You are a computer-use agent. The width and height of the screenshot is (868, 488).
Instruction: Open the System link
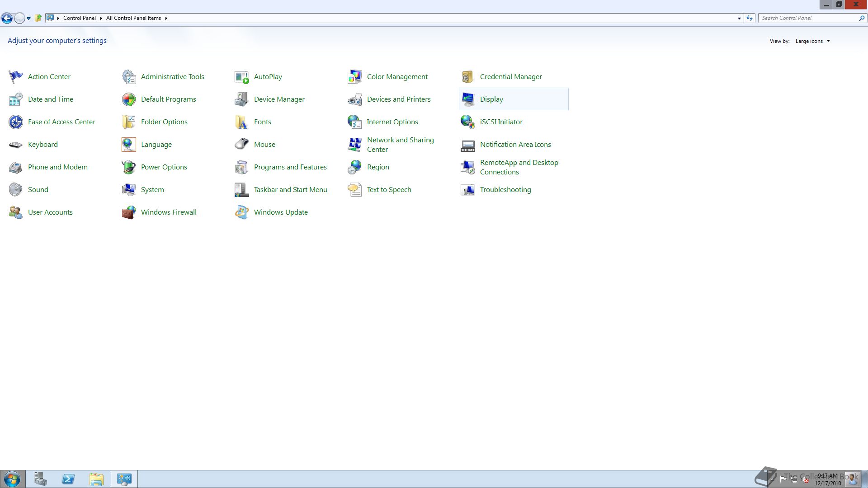point(152,190)
